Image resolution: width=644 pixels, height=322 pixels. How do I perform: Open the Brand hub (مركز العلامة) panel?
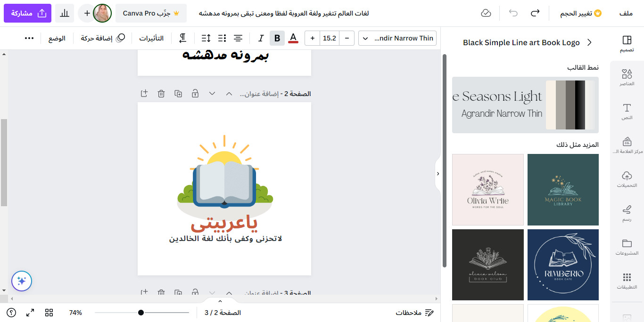coord(627,145)
